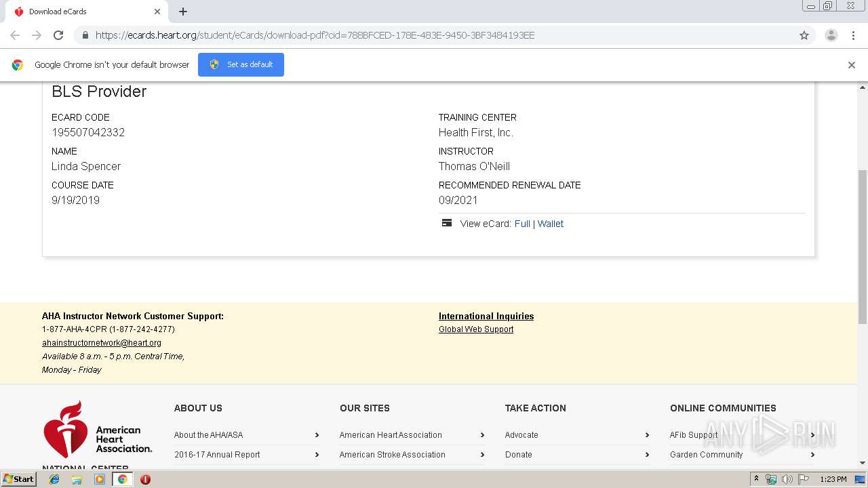The width and height of the screenshot is (868, 488).
Task: Click chevron next to Donate
Action: tap(647, 455)
